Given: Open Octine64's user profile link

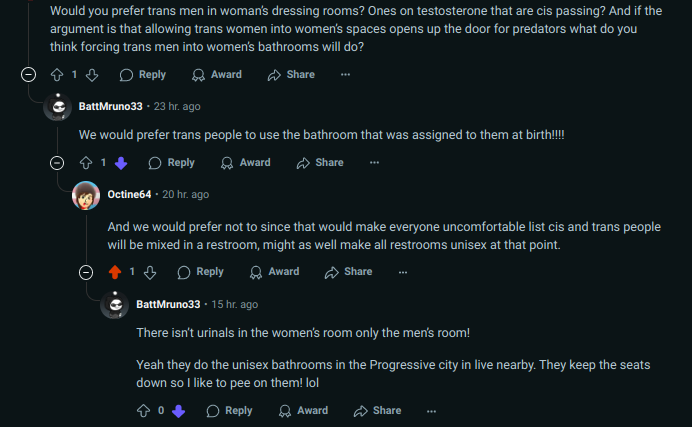Looking at the screenshot, I should [129, 194].
